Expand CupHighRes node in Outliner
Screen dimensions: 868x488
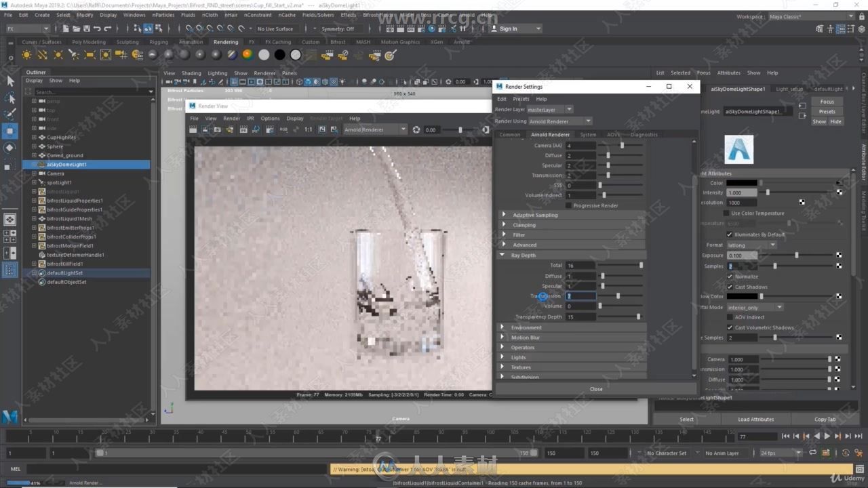coord(34,137)
